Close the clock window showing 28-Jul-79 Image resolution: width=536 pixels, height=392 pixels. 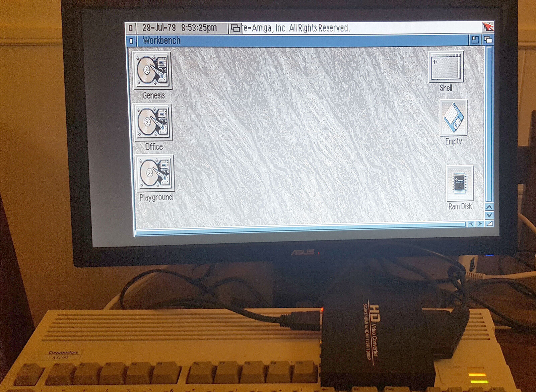(131, 28)
